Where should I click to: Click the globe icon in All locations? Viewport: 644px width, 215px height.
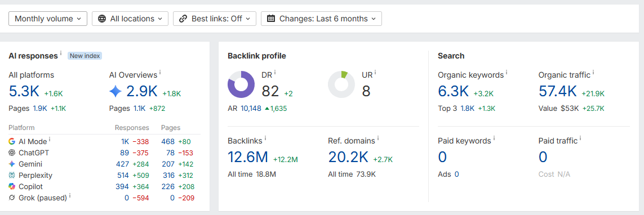[x=102, y=19]
